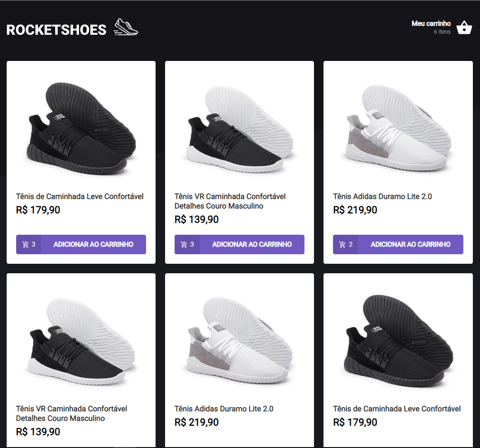Open Meu carrinho from the header
The height and width of the screenshot is (448, 480).
431,23
